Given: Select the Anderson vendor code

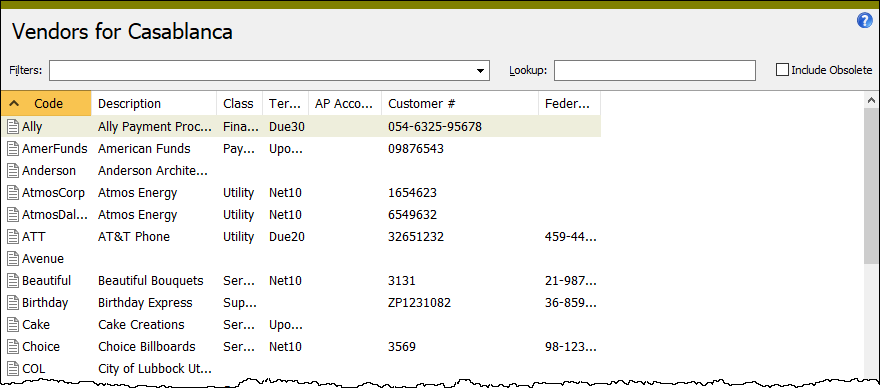Looking at the screenshot, I should pyautogui.click(x=49, y=171).
